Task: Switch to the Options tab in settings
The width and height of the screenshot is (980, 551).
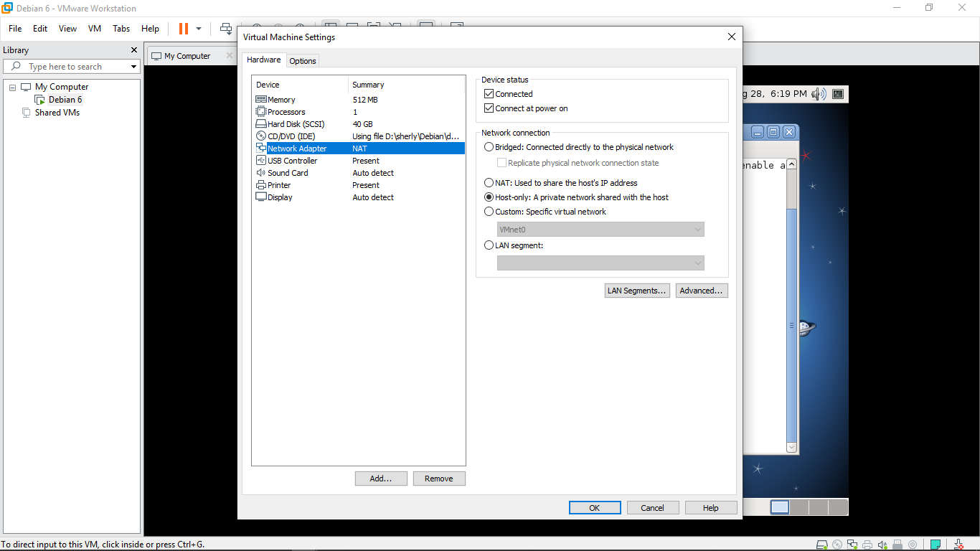Action: coord(303,61)
